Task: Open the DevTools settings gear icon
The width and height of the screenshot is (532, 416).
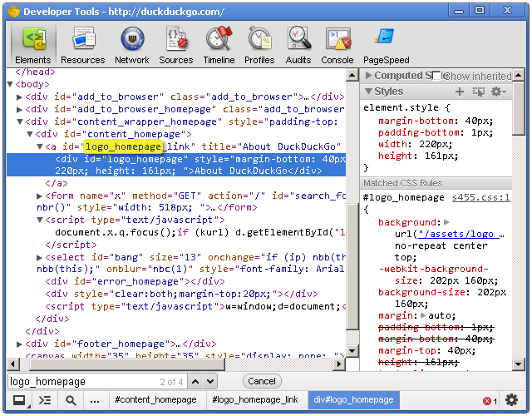Action: (x=512, y=400)
